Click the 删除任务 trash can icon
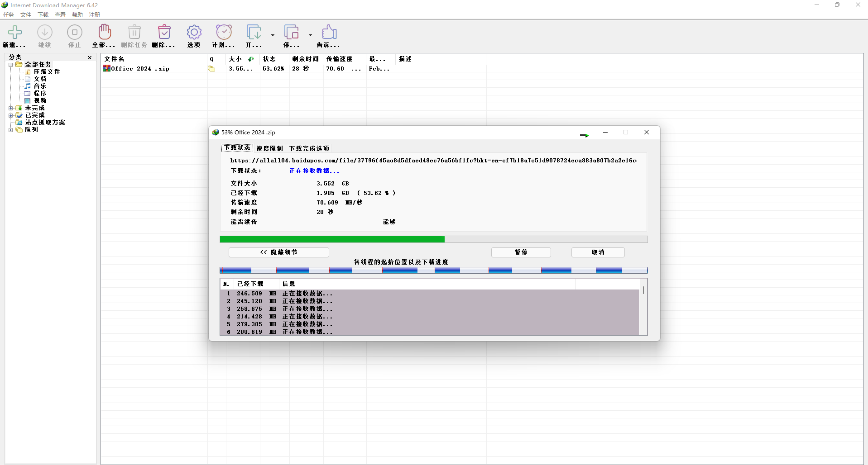This screenshot has height=465, width=868. (134, 32)
